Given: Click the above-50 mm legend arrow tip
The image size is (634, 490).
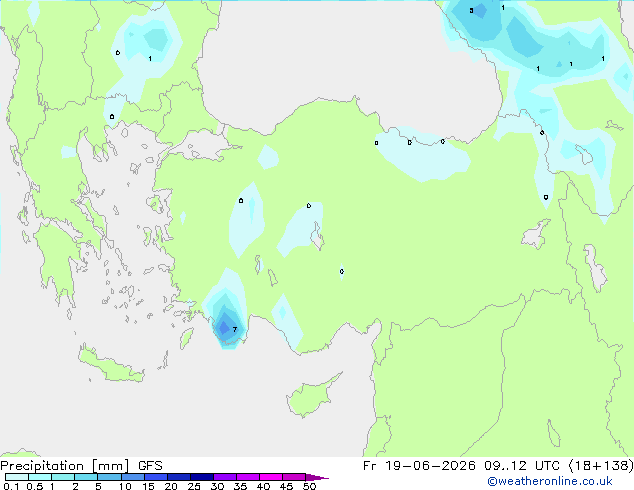Looking at the screenshot, I should 317,477.
